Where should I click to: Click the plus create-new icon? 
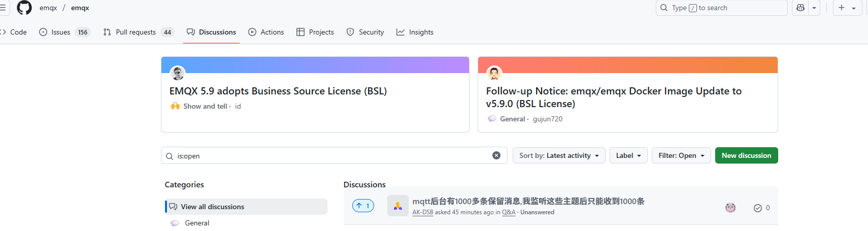click(842, 8)
